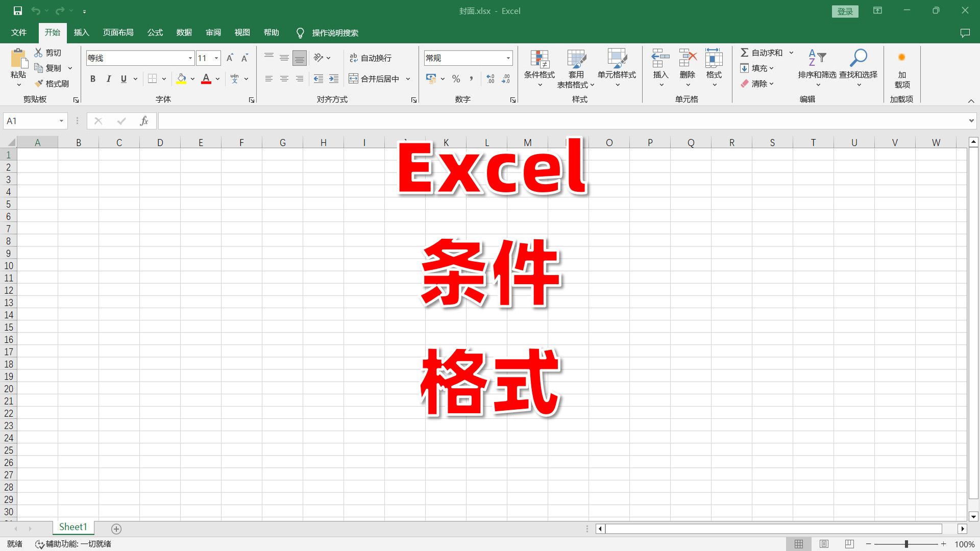Toggle Italic formatting
Image resolution: width=980 pixels, height=551 pixels.
pos(108,79)
